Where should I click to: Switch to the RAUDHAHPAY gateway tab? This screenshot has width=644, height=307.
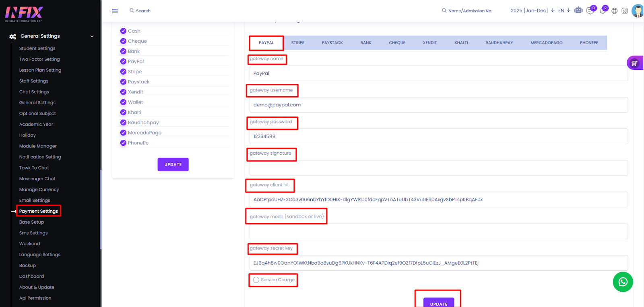[499, 43]
